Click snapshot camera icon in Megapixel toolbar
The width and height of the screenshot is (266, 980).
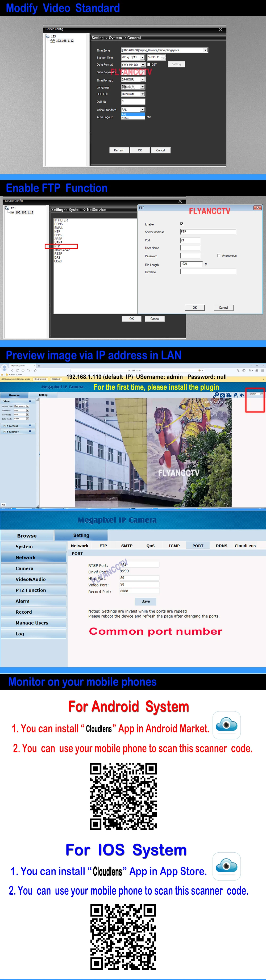223,395
